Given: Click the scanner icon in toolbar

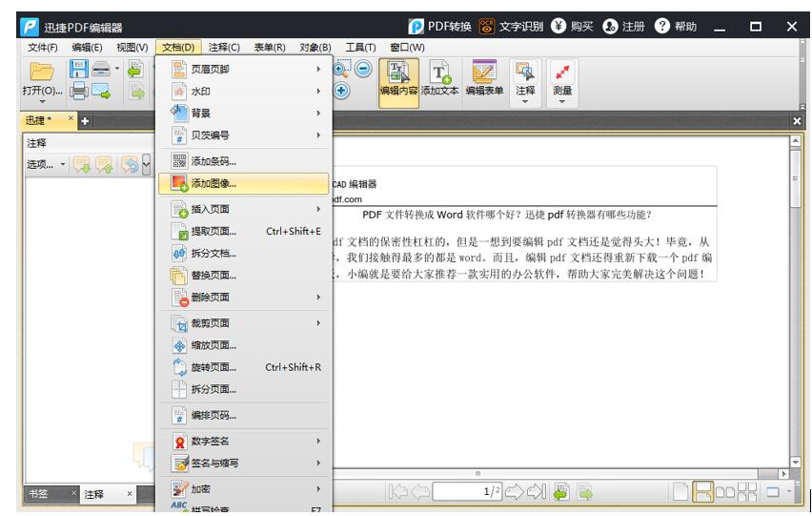Looking at the screenshot, I should (101, 69).
